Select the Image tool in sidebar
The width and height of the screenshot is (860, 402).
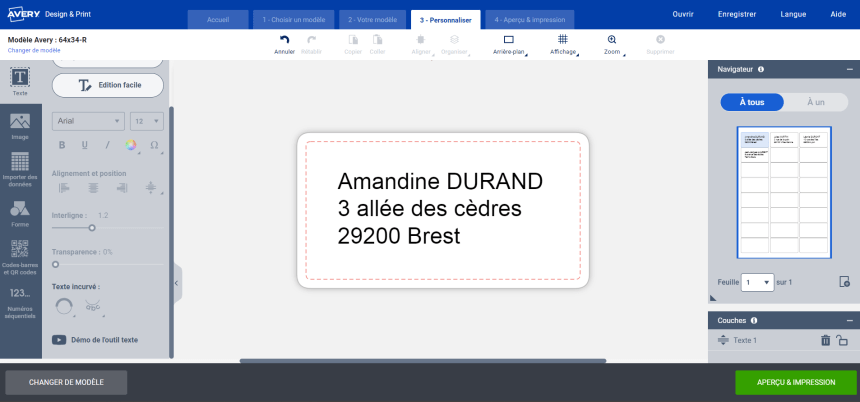(x=20, y=126)
